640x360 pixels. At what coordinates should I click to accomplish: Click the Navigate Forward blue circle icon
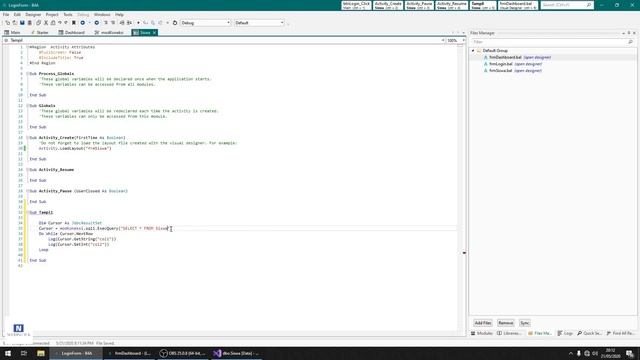point(97,23)
